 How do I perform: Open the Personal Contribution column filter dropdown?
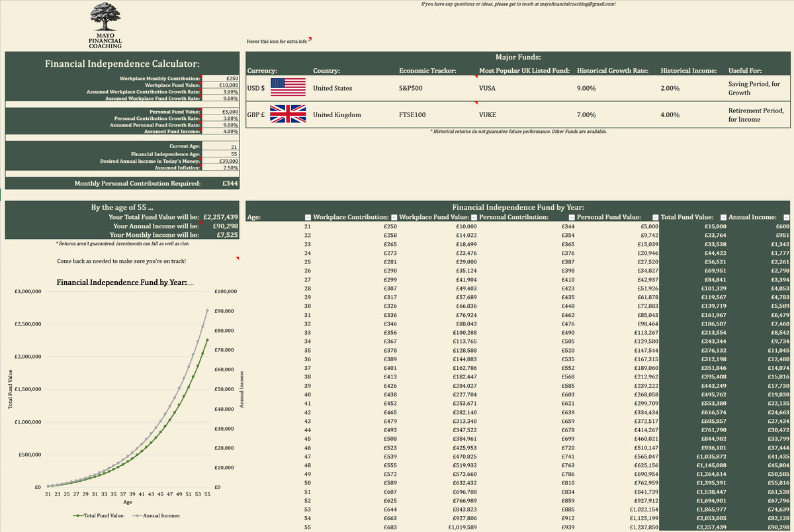tap(570, 217)
